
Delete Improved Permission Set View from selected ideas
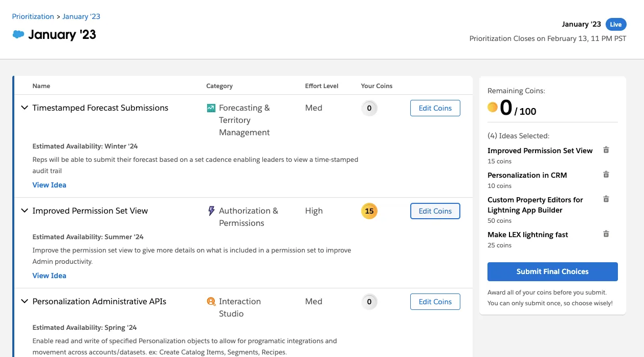[606, 150]
